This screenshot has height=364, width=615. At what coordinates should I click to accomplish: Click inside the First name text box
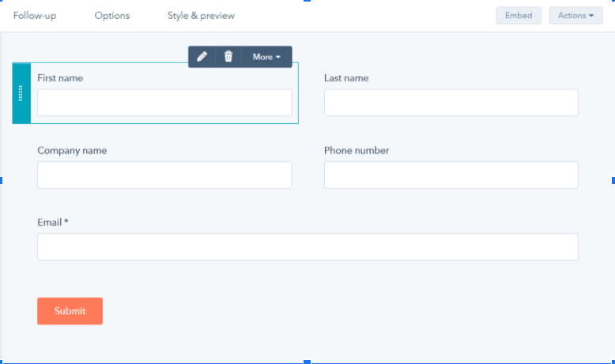[164, 103]
